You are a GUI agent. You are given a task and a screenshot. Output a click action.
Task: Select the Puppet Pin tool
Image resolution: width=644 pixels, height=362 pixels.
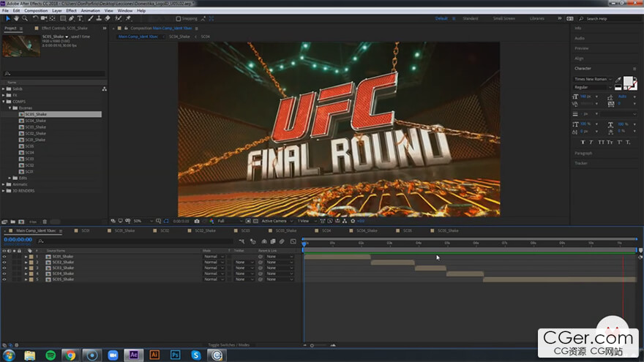click(x=128, y=18)
